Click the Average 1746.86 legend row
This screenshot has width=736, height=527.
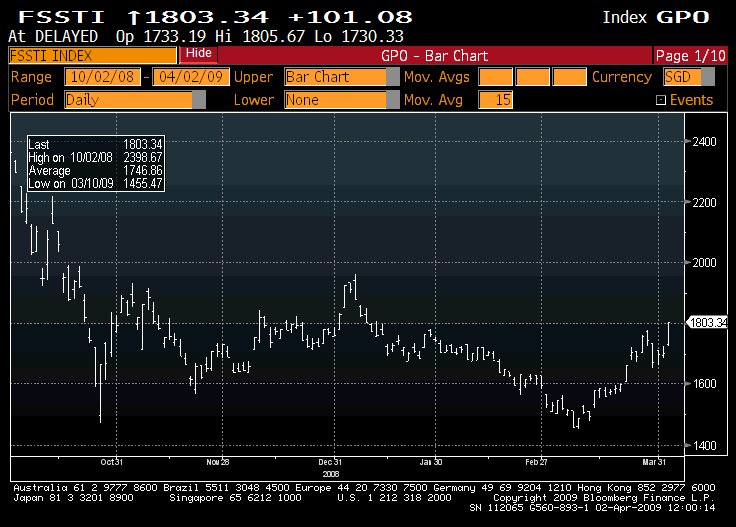[95, 170]
